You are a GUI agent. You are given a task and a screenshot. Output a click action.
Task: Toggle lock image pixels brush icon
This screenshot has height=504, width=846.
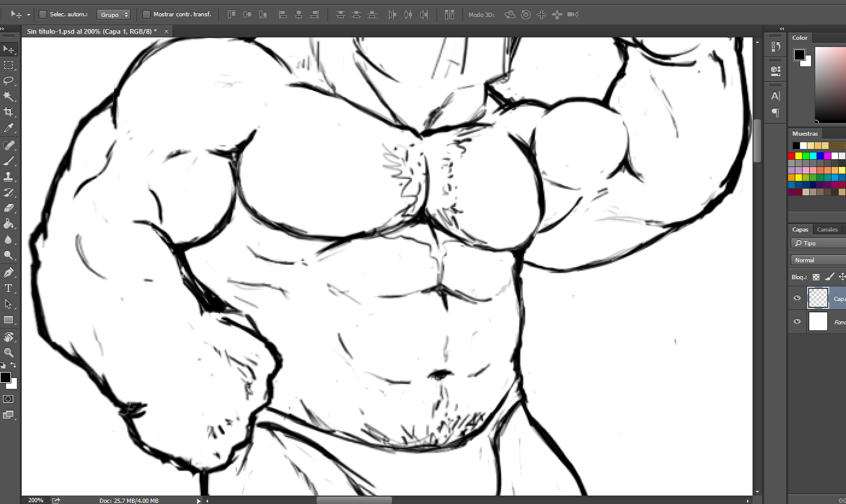pos(829,277)
